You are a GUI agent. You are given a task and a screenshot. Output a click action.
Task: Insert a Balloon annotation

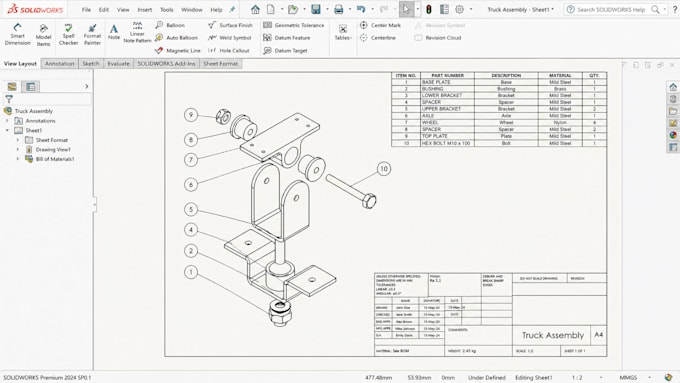tap(170, 25)
